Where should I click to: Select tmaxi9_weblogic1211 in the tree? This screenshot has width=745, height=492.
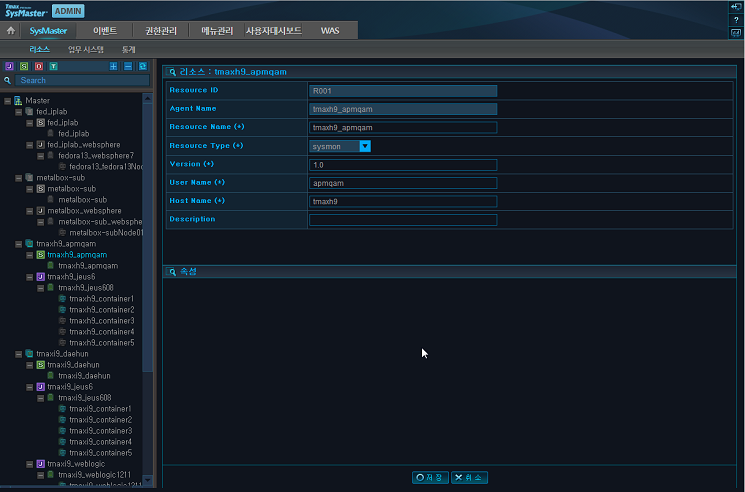[94, 475]
